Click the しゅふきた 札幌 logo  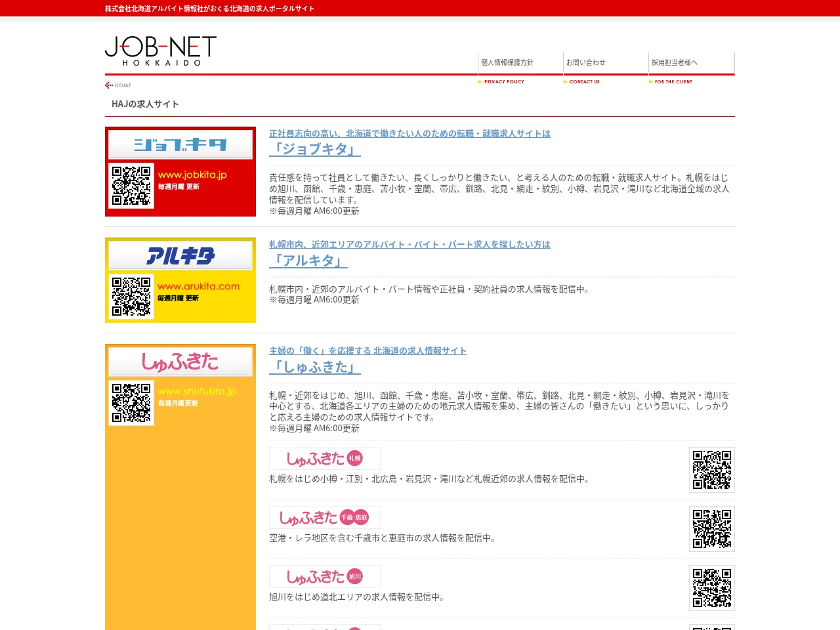[325, 458]
